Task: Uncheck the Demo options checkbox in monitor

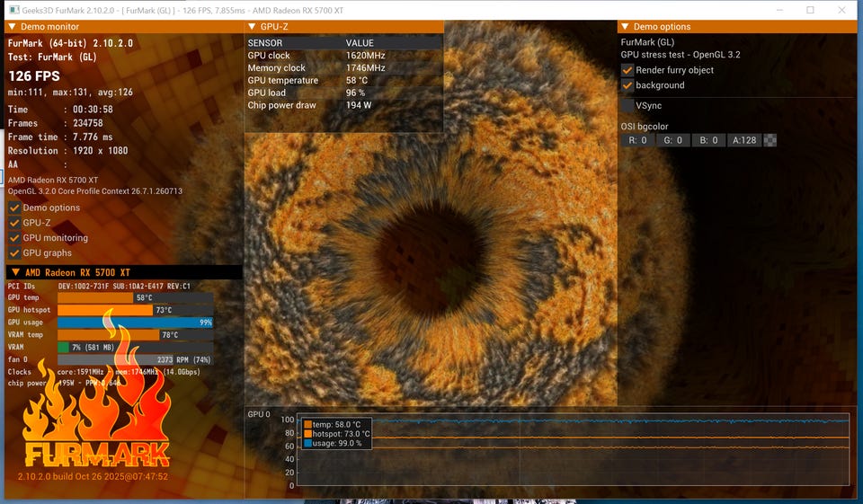Action: [x=15, y=208]
